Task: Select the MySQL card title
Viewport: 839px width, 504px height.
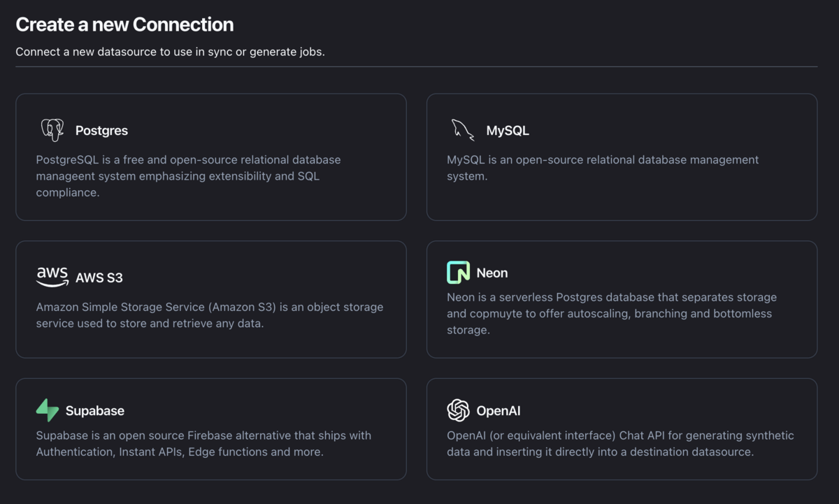Action: click(x=508, y=131)
